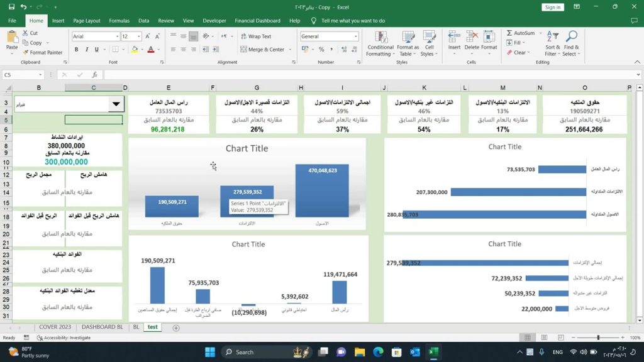Apply the yellow Fill Color bucket
Screen dimensions: 644x362
[x=135, y=49]
